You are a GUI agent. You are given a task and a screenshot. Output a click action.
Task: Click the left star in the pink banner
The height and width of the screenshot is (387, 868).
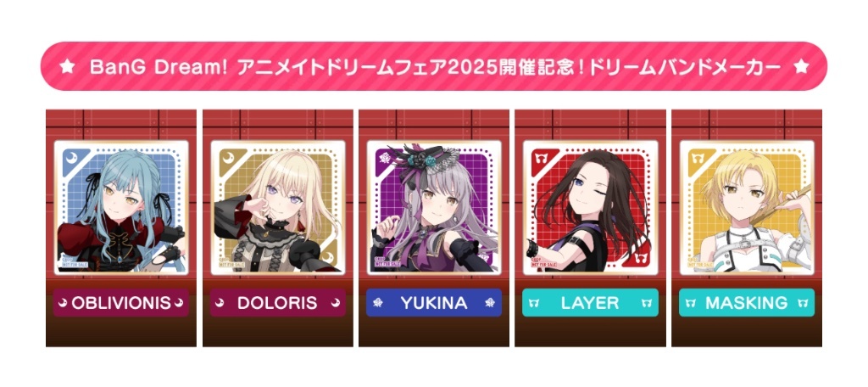68,67
